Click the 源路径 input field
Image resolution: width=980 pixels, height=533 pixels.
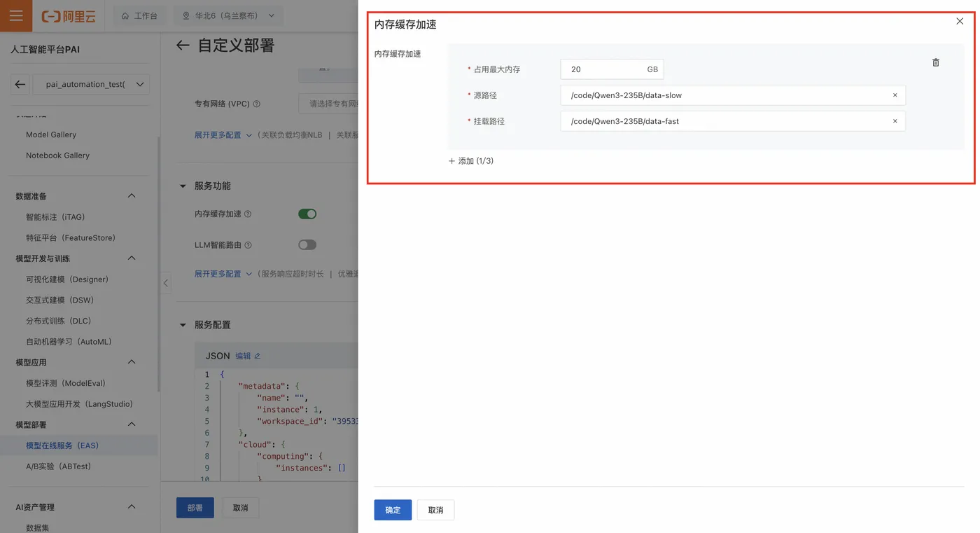coord(733,95)
